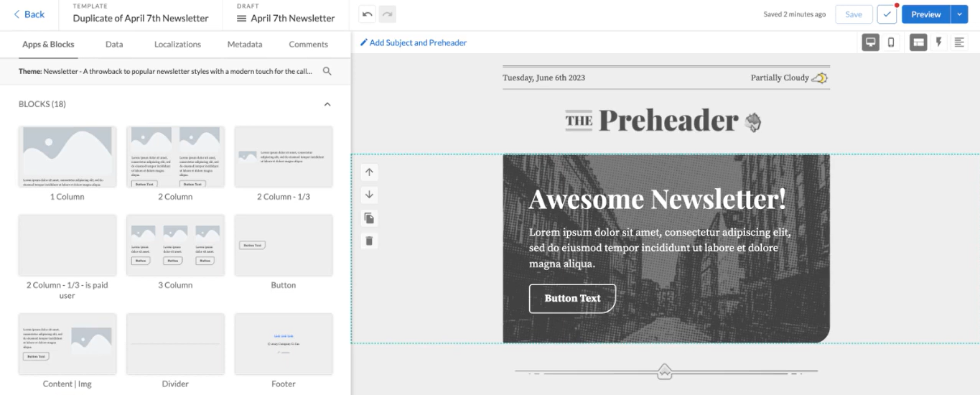Click Add Subject and Preheader link
This screenshot has width=980, height=395.
414,43
